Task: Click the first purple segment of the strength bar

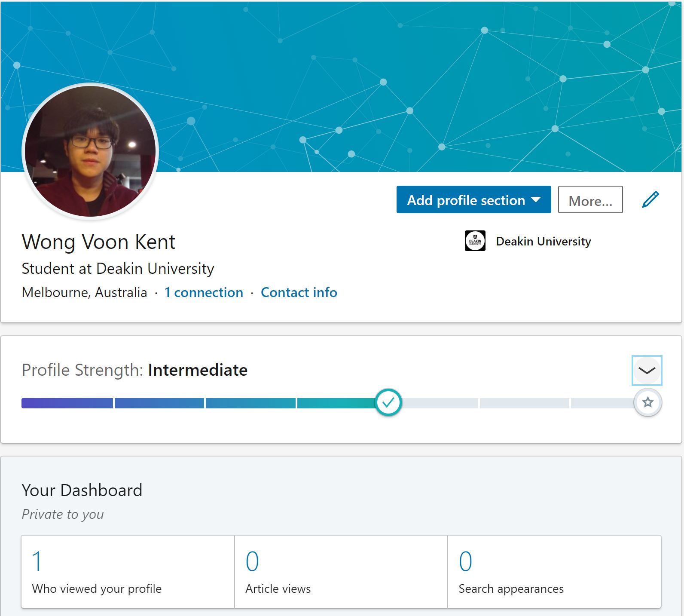Action: point(67,403)
